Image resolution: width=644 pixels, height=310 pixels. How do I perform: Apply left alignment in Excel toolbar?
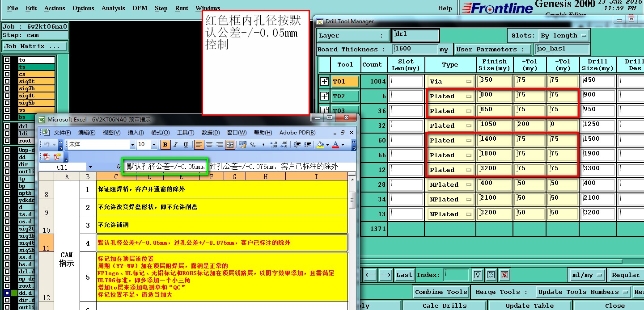[x=199, y=145]
